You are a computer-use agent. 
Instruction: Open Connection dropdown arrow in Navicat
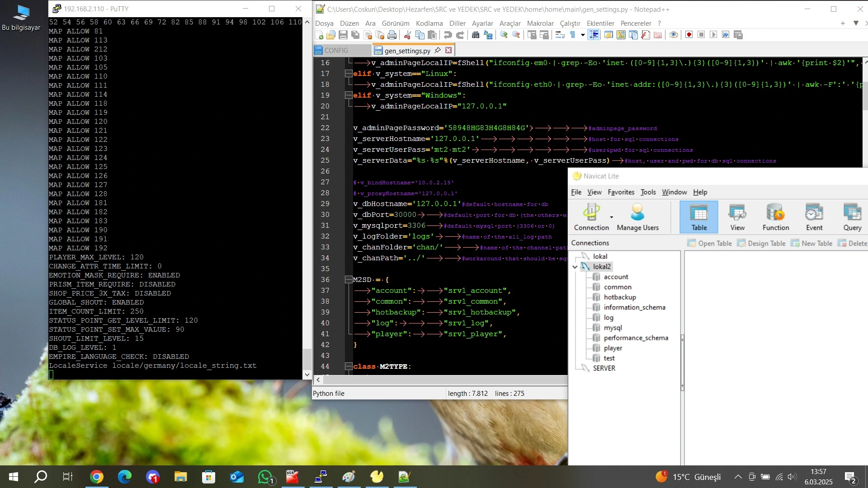pyautogui.click(x=612, y=217)
